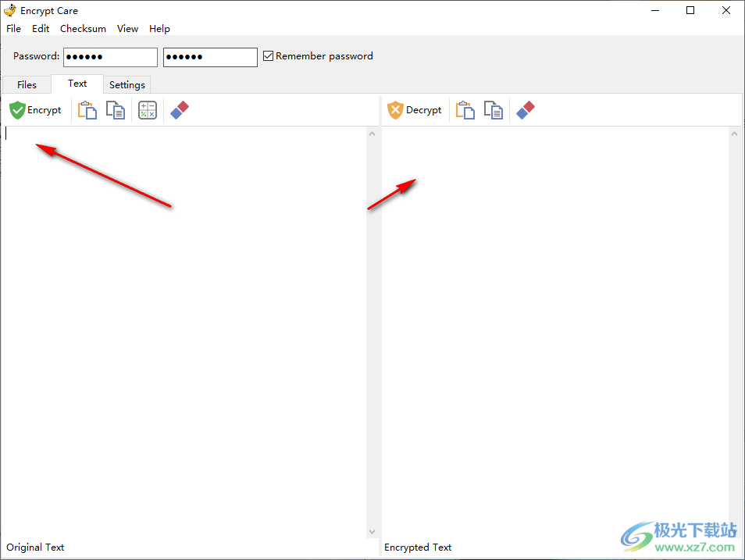The height and width of the screenshot is (560, 745).
Task: Paste into encrypted text pane clipboard icon
Action: click(x=465, y=110)
